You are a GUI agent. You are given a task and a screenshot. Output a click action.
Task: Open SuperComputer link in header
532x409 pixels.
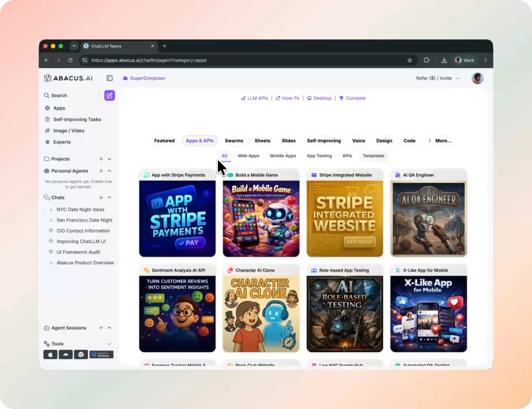tap(144, 78)
